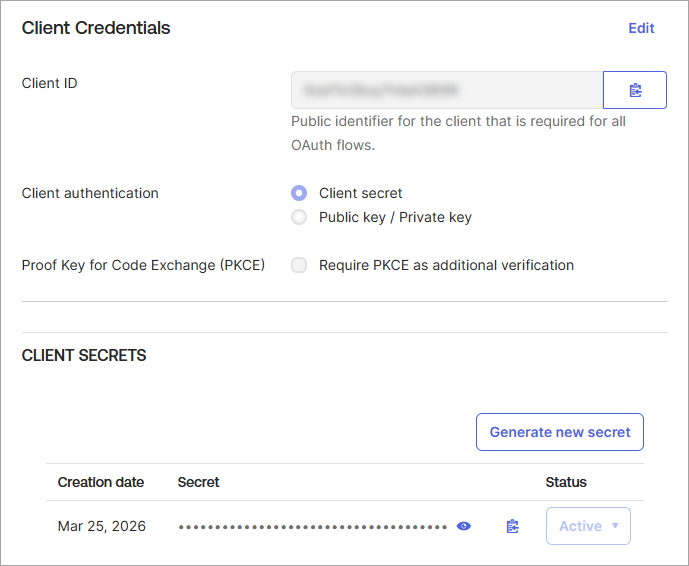Screen dimensions: 689x566
Task: Reveal the client secret with eye icon
Action: [x=463, y=526]
